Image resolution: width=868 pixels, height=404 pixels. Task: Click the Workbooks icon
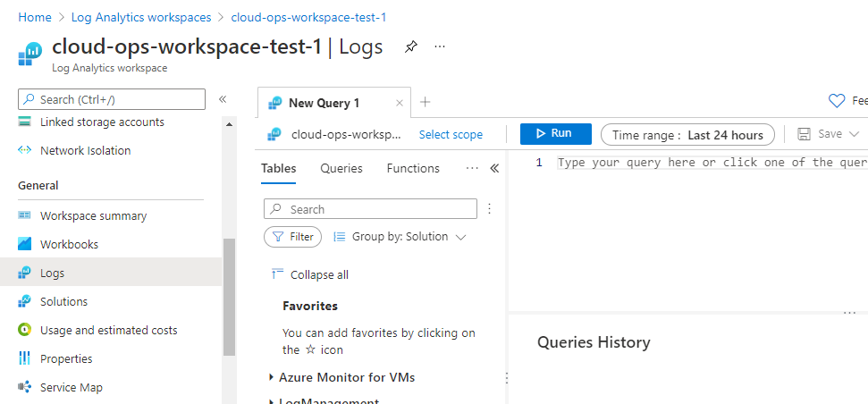tap(24, 244)
